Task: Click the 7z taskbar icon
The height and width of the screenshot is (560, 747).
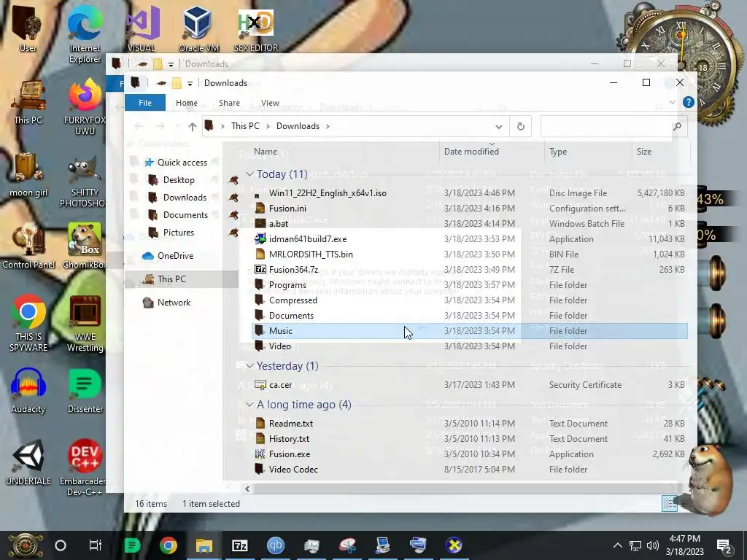Action: (x=239, y=545)
